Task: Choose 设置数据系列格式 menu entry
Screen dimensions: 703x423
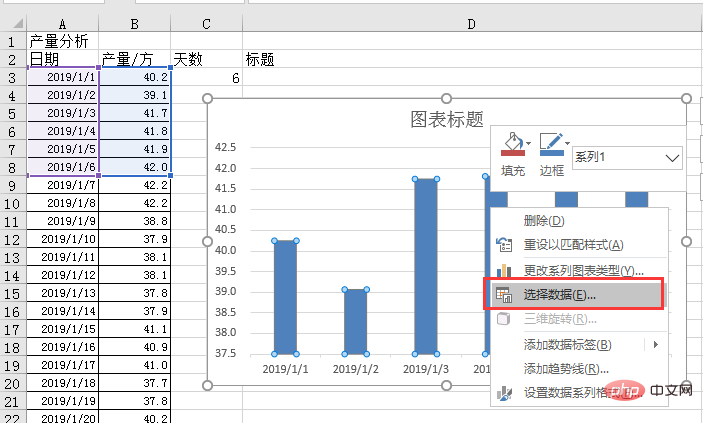Action: pos(578,393)
